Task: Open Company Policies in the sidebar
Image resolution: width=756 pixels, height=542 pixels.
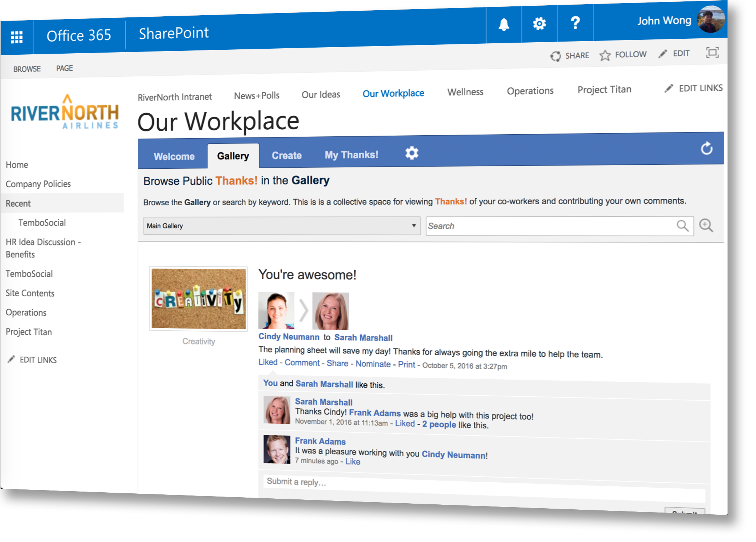Action: (38, 184)
